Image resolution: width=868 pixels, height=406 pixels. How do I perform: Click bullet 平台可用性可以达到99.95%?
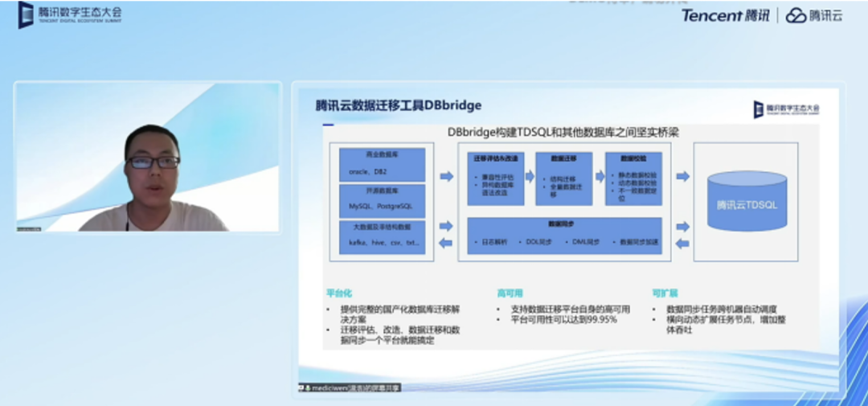[563, 320]
